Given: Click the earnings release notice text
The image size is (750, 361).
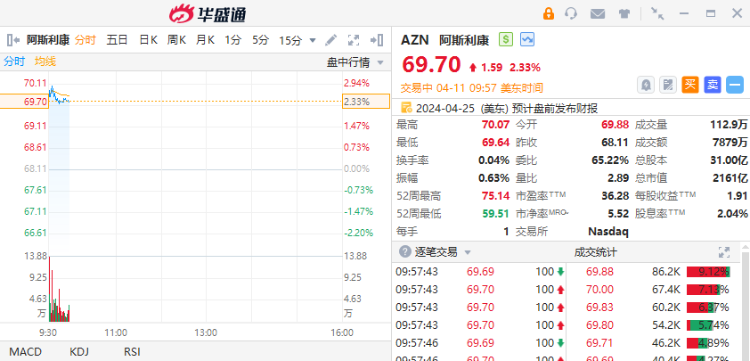Looking at the screenshot, I should pyautogui.click(x=507, y=108).
